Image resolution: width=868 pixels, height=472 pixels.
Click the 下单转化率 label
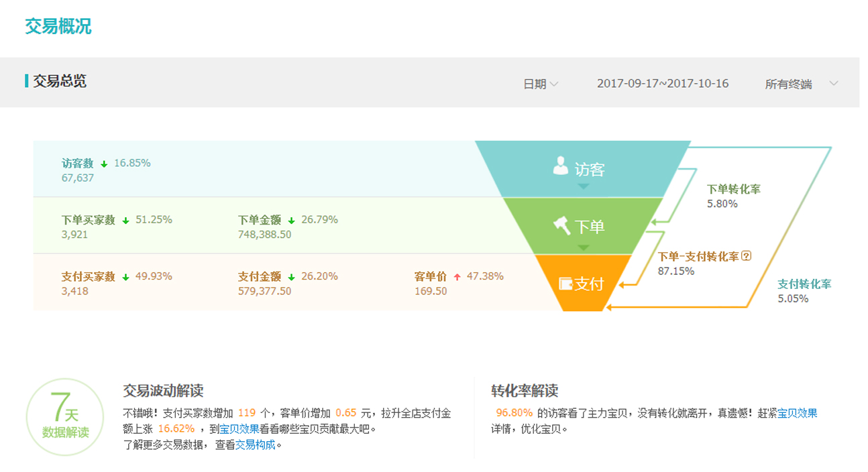tap(734, 190)
